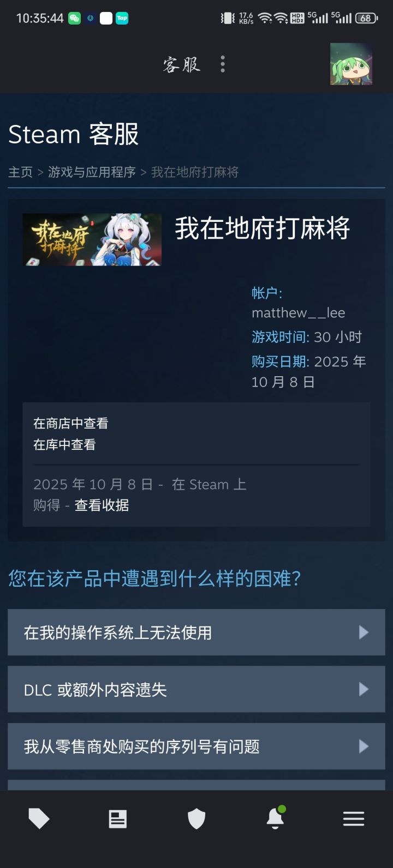This screenshot has width=393, height=868.
Task: Open the News feed icon in bottom bar
Action: click(117, 818)
